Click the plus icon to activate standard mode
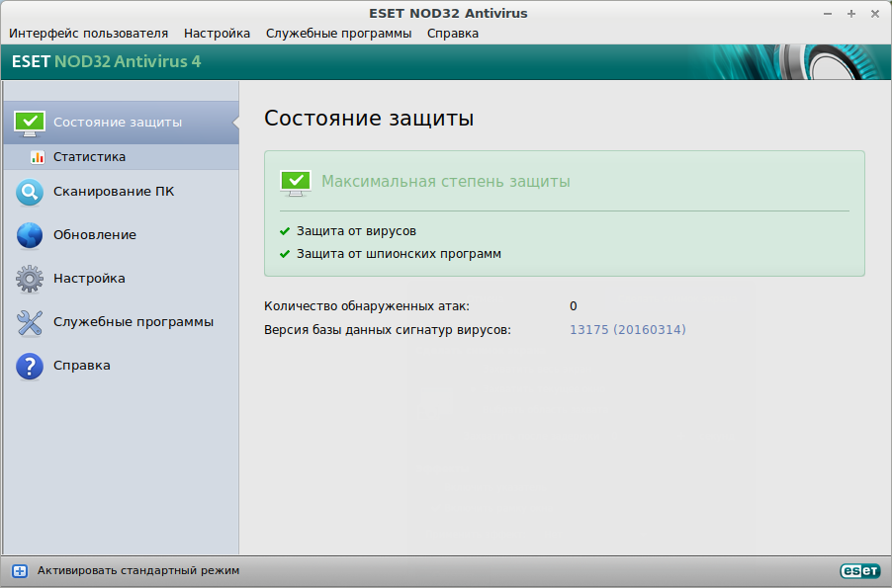 tap(19, 570)
